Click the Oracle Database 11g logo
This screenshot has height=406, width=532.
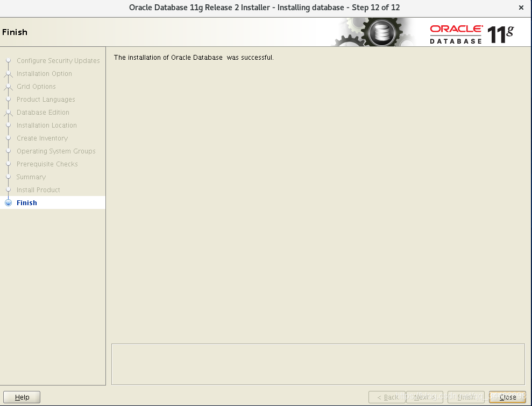[x=472, y=34]
